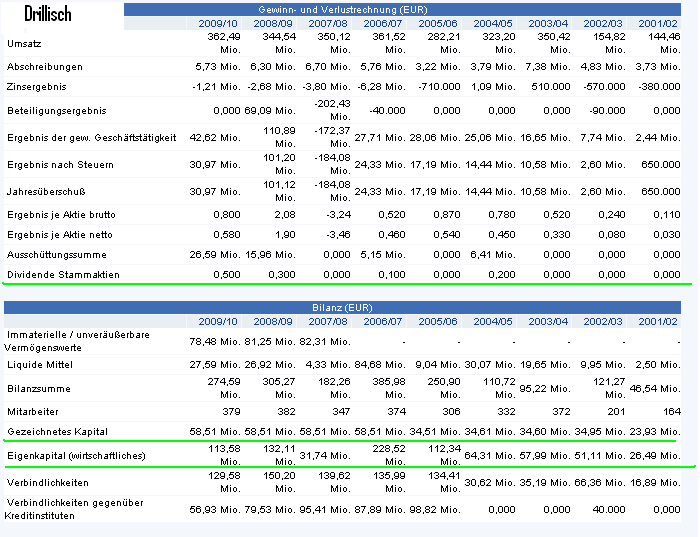
Task: Click Ergebnis der gew. Geschäftstätigkeit value 110,89 Mio.
Action: (x=279, y=137)
